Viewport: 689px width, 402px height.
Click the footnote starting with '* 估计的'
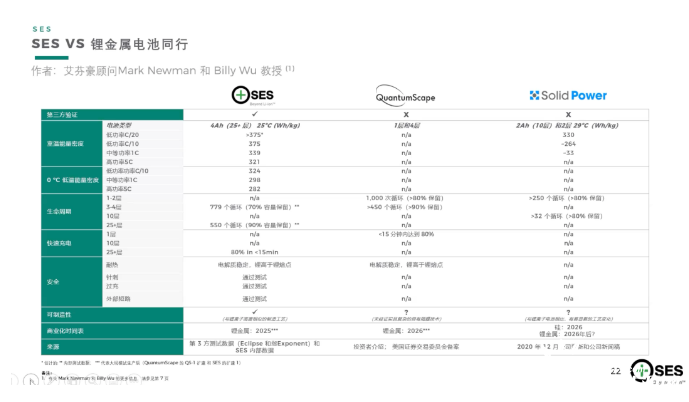tap(141, 363)
